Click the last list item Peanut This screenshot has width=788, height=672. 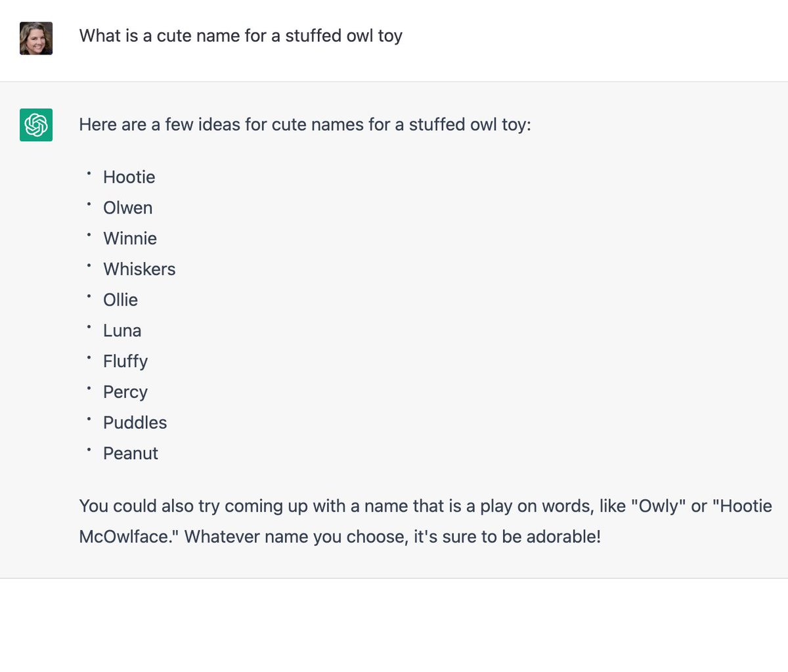[131, 453]
